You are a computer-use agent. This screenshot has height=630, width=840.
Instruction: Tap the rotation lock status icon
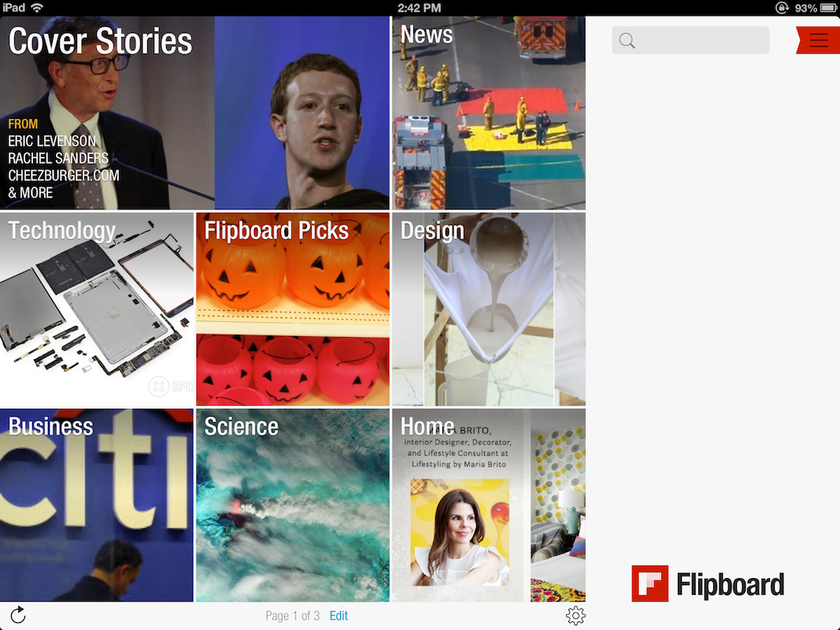click(x=782, y=8)
